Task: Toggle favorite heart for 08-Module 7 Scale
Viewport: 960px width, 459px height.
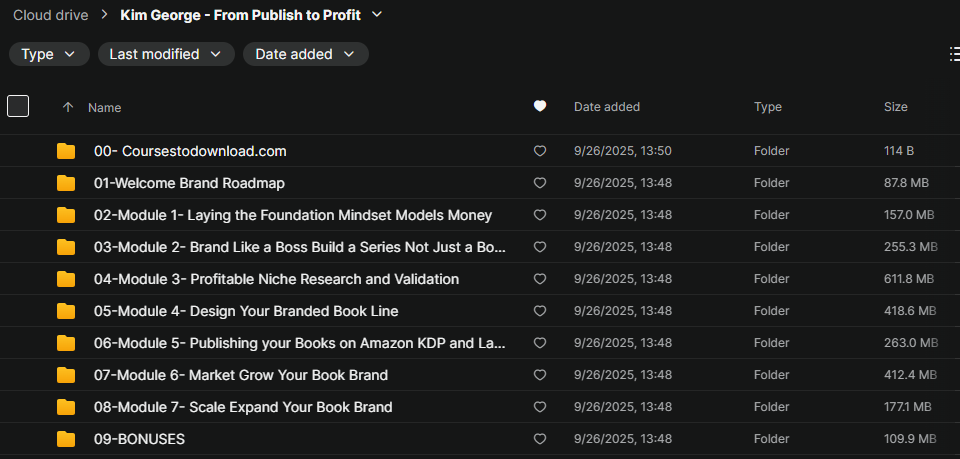Action: [540, 407]
